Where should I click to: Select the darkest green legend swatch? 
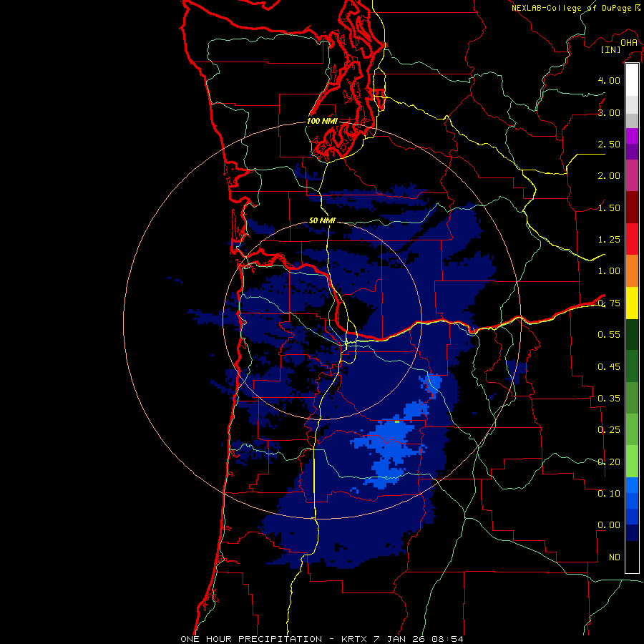[x=632, y=334]
